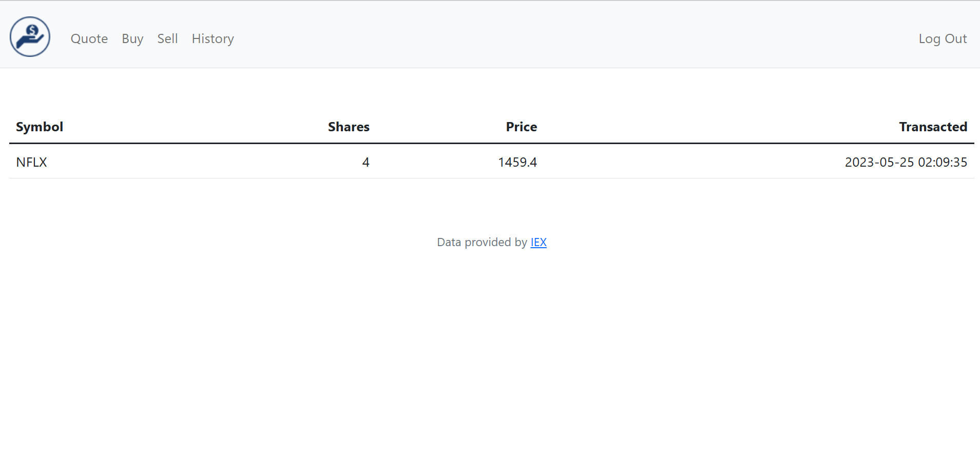Click the "Data provided by" footer text
The height and width of the screenshot is (460, 980).
tap(482, 243)
